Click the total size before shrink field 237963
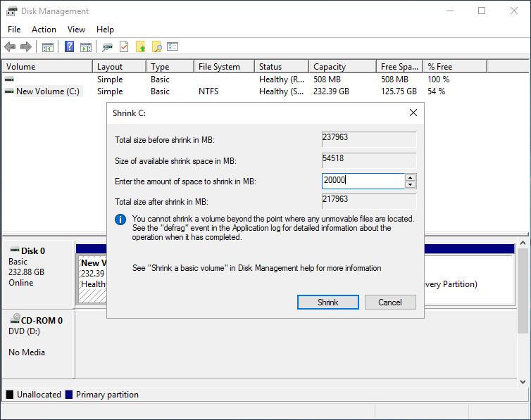Viewport: 531px width, 420px height. pyautogui.click(x=369, y=139)
